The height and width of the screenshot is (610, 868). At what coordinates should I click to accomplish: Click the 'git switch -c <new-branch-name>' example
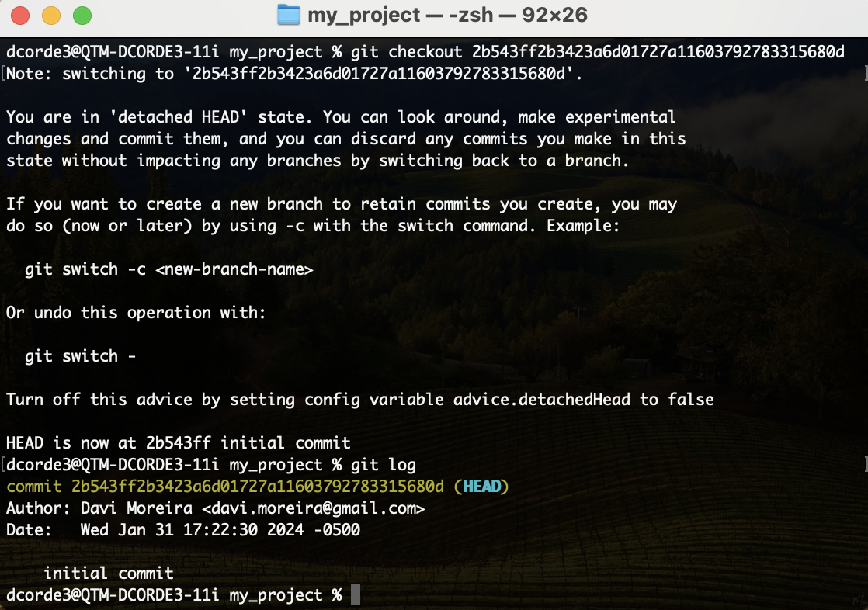coord(168,269)
